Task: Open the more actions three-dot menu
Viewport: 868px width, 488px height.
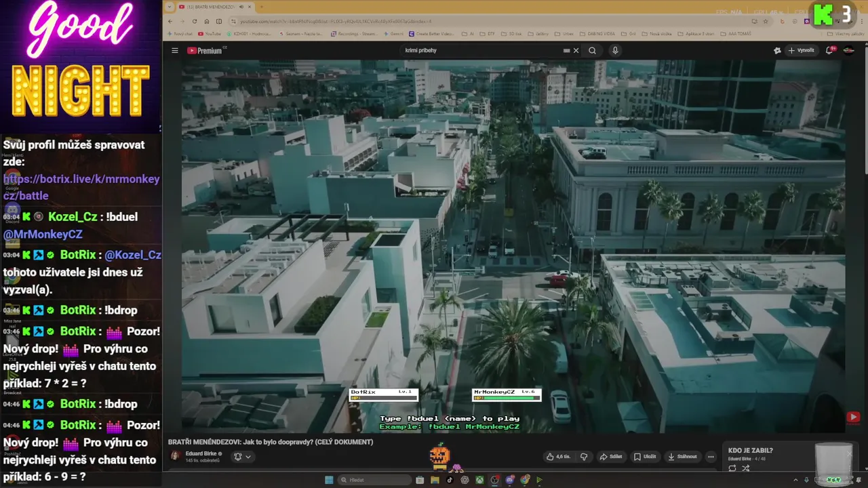Action: tap(711, 457)
